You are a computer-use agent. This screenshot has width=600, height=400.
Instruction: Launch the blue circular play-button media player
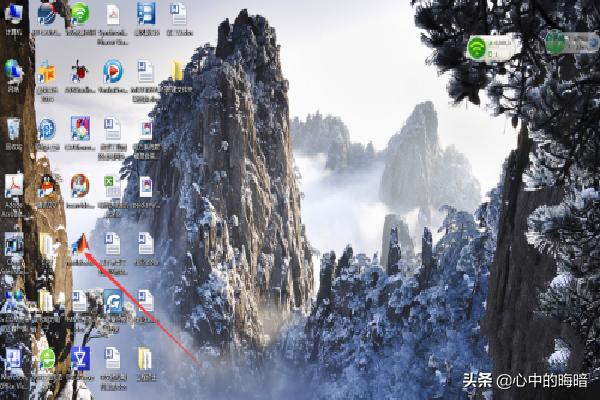tap(113, 71)
